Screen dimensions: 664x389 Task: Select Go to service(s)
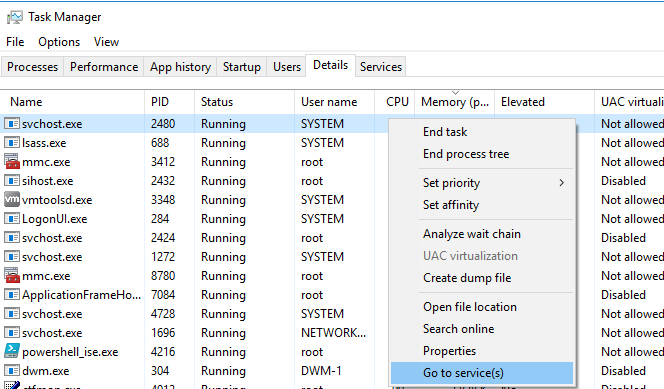(482, 373)
